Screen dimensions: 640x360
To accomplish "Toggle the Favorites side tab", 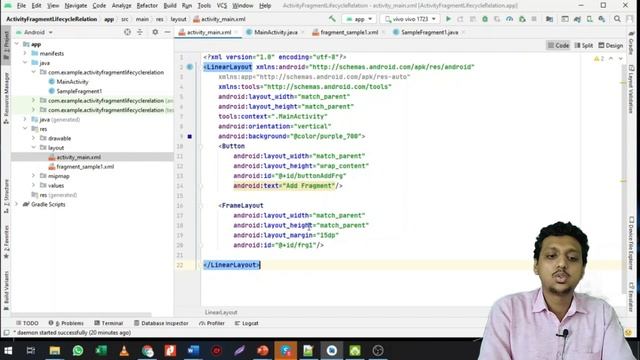I will pos(6,242).
